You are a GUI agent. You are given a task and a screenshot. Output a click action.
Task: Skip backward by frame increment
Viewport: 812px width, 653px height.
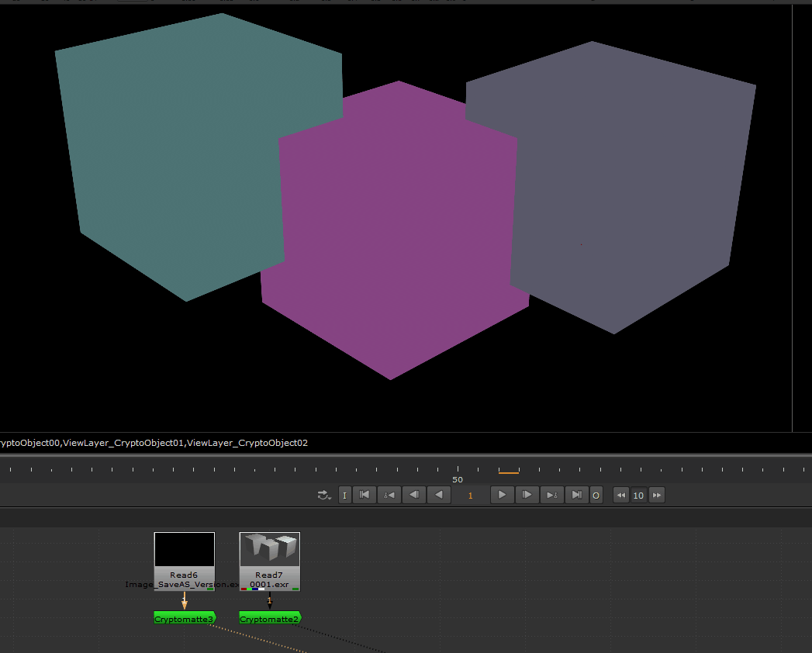(620, 495)
